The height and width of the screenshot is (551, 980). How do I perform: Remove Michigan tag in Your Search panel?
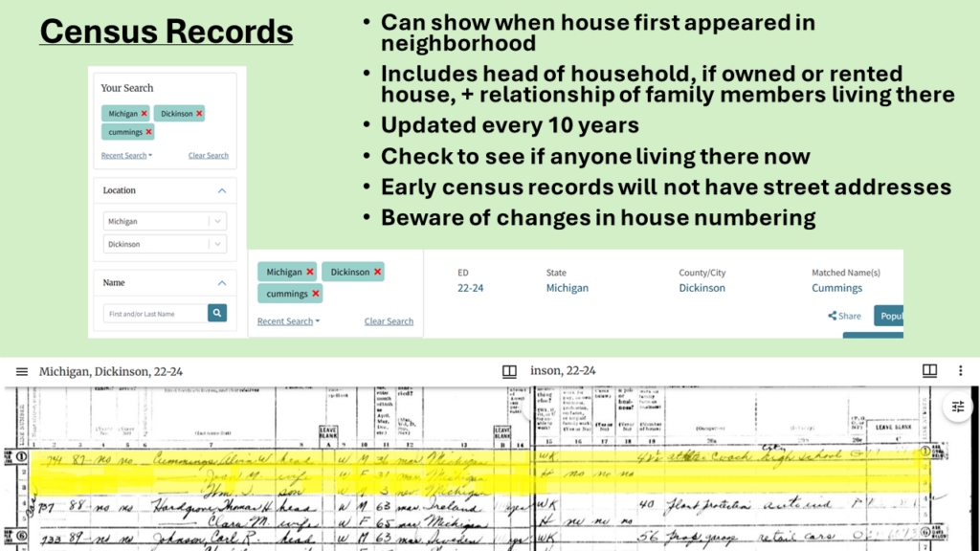tap(145, 114)
